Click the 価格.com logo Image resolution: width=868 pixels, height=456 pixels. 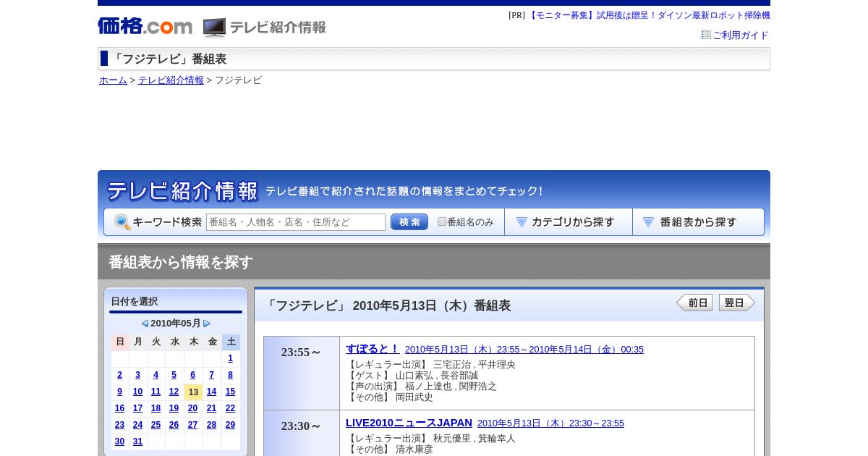(x=145, y=27)
